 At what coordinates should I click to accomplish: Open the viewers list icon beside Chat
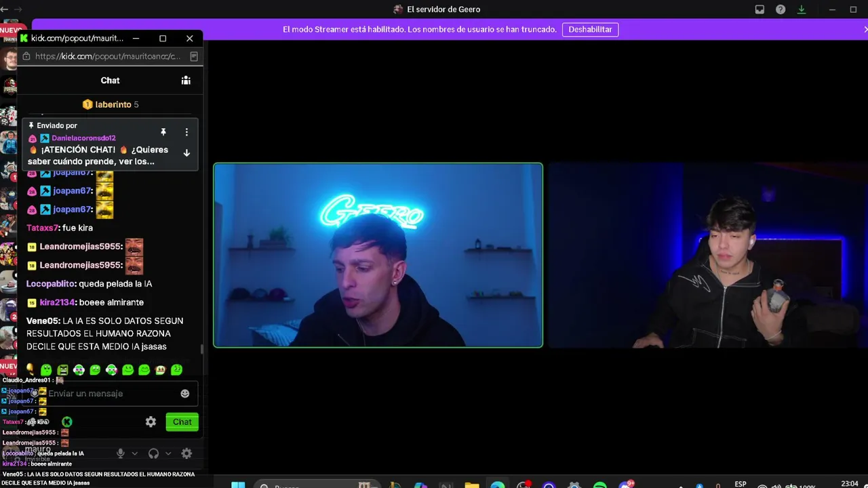[186, 80]
